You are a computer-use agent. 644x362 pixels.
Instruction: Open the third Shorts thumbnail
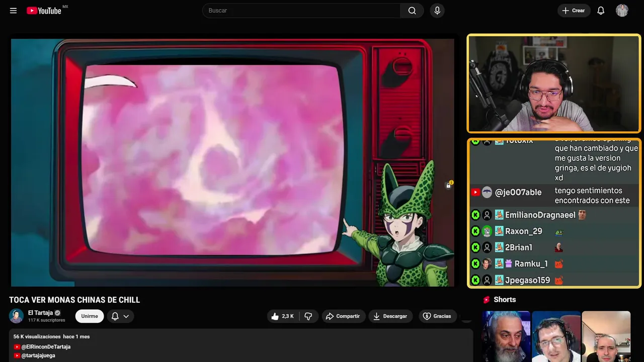pos(606,336)
